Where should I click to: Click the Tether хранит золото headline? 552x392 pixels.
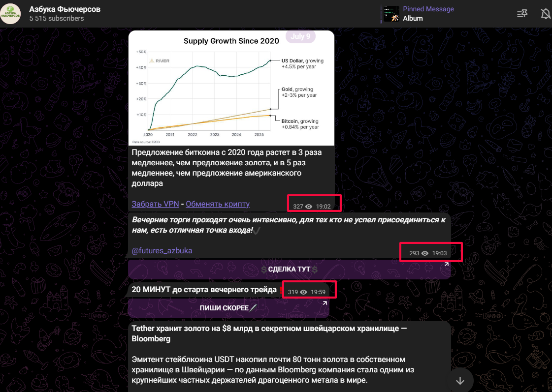pyautogui.click(x=269, y=333)
